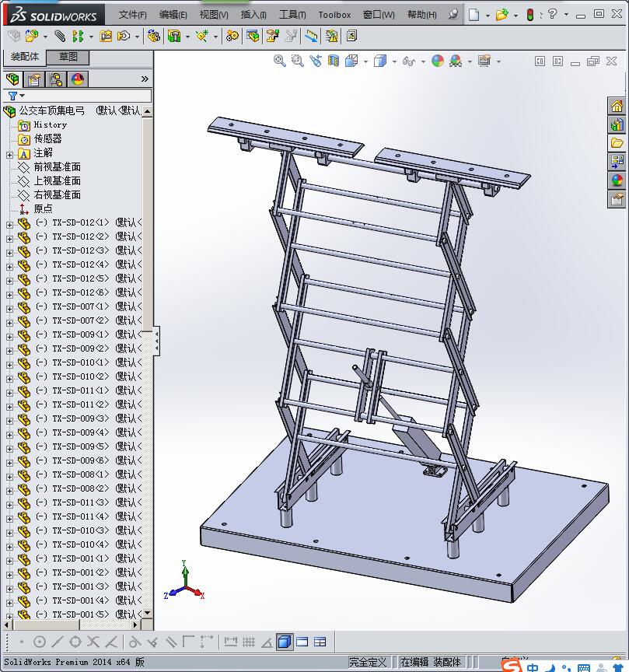
Task: Toggle the center point snap icon
Action: (40, 642)
